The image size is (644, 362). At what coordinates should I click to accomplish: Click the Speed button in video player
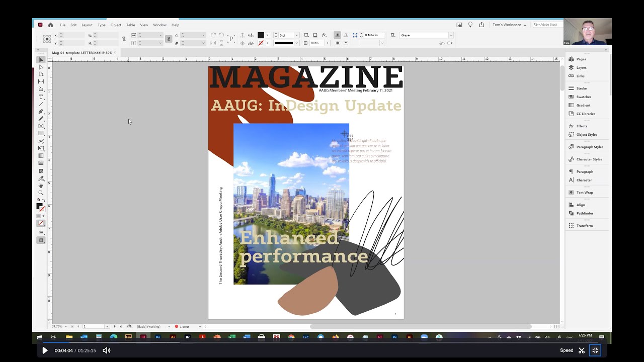567,350
